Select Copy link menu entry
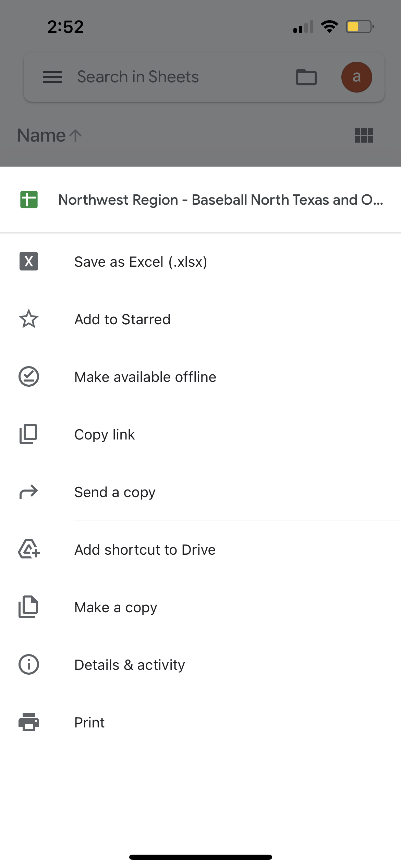 105,435
